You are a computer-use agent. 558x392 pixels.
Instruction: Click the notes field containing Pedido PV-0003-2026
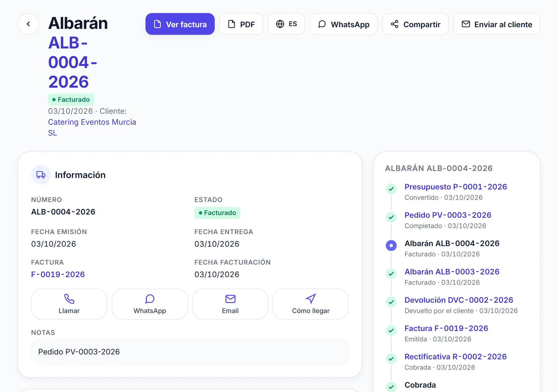point(190,352)
